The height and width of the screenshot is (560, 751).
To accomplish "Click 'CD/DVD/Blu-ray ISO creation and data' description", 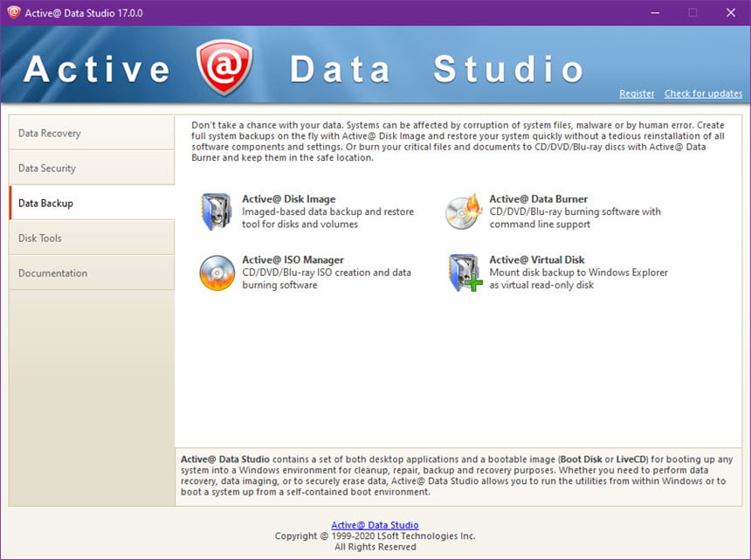I will [x=327, y=273].
